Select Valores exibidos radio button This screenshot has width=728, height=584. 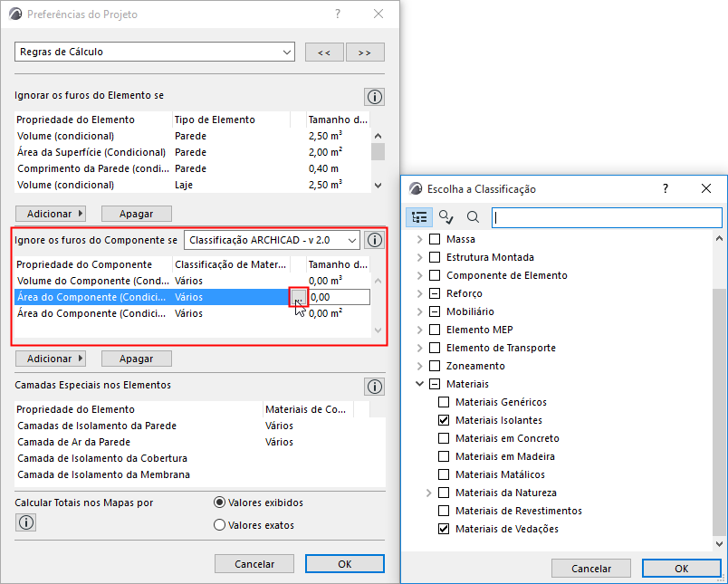219,503
